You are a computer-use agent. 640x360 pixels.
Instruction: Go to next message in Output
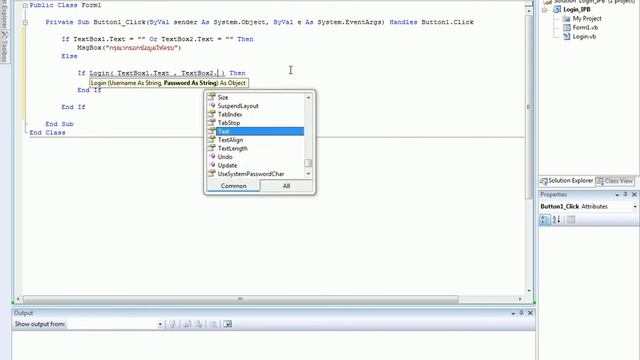click(198, 324)
